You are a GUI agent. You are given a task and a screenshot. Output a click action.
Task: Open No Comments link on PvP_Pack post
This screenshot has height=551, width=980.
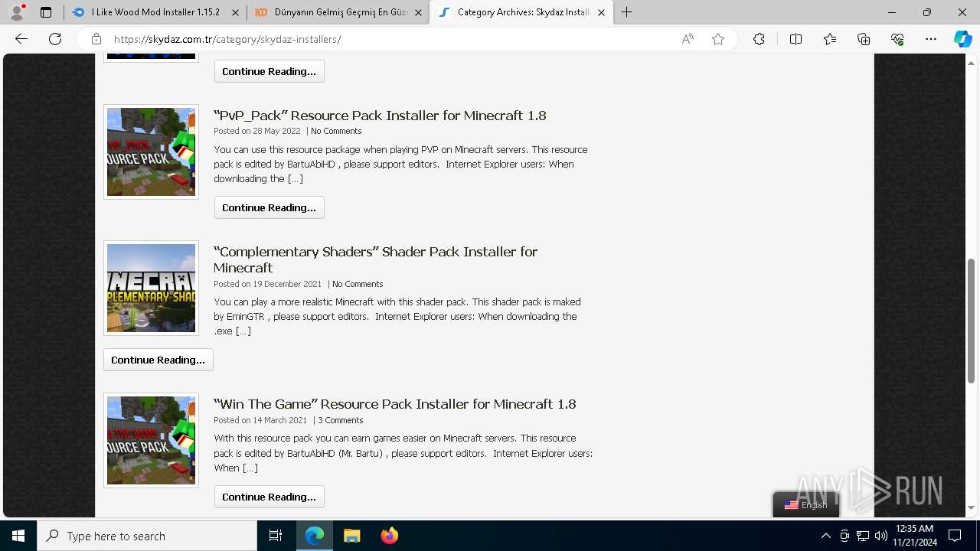pyautogui.click(x=336, y=131)
